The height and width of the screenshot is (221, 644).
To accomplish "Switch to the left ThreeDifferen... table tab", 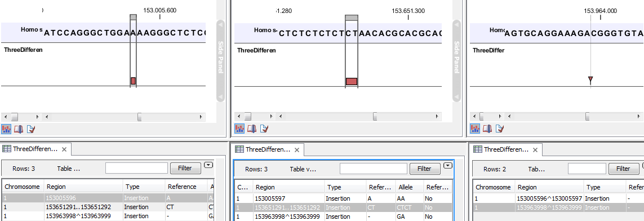I will (x=35, y=149).
